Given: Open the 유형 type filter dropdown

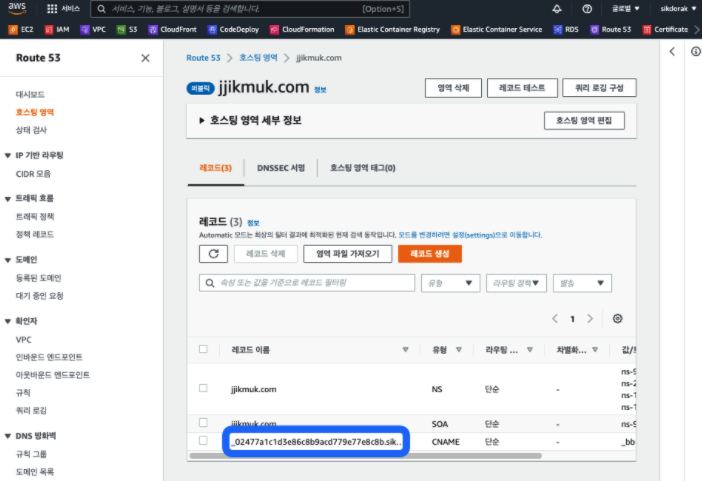Looking at the screenshot, I should pyautogui.click(x=450, y=283).
